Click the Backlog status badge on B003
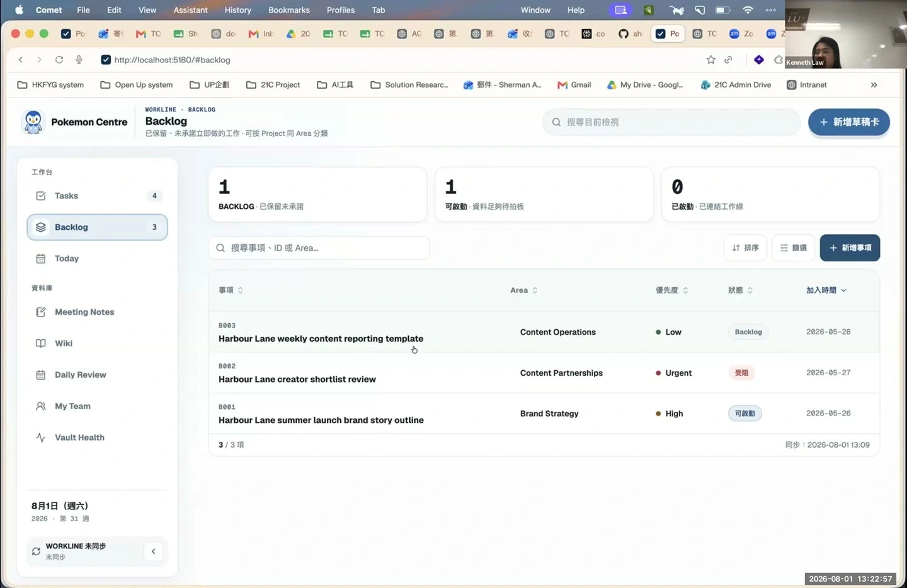 tap(748, 332)
